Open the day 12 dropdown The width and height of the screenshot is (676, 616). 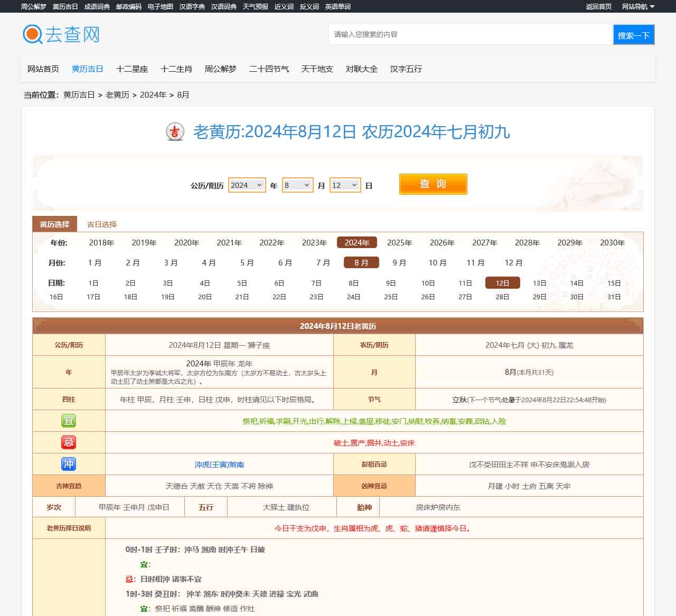pos(345,185)
